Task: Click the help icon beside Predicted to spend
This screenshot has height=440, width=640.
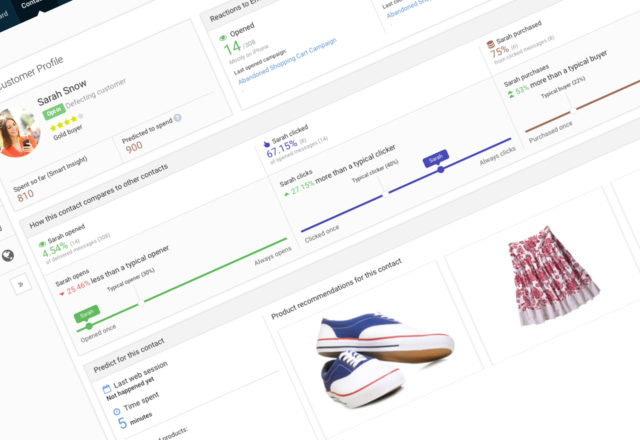Action: click(177, 118)
